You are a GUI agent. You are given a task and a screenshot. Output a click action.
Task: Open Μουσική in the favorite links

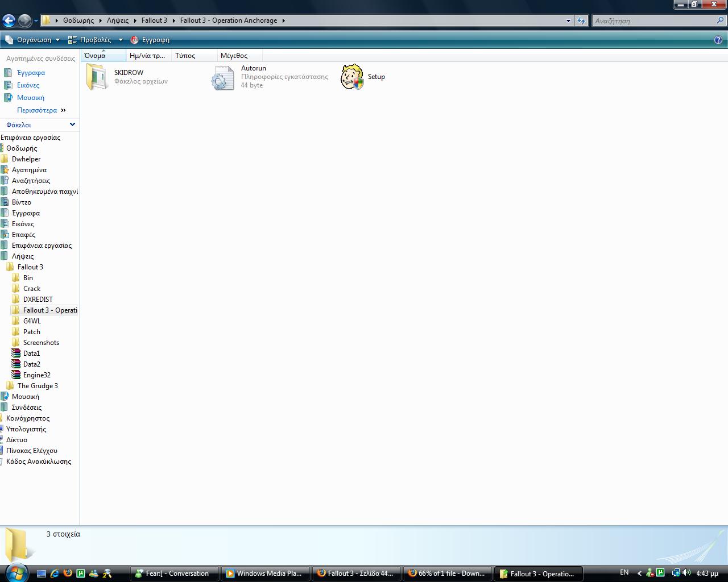point(30,98)
